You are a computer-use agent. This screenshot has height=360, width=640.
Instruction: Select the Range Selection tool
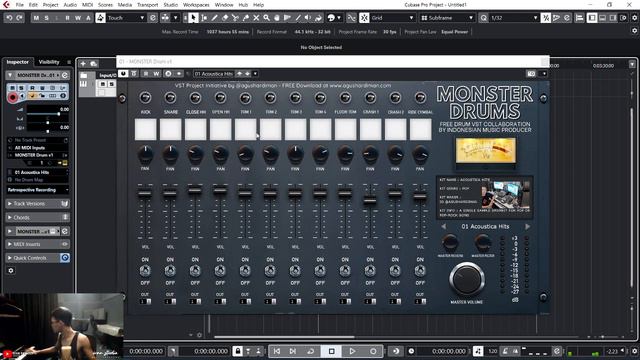pyautogui.click(x=204, y=18)
